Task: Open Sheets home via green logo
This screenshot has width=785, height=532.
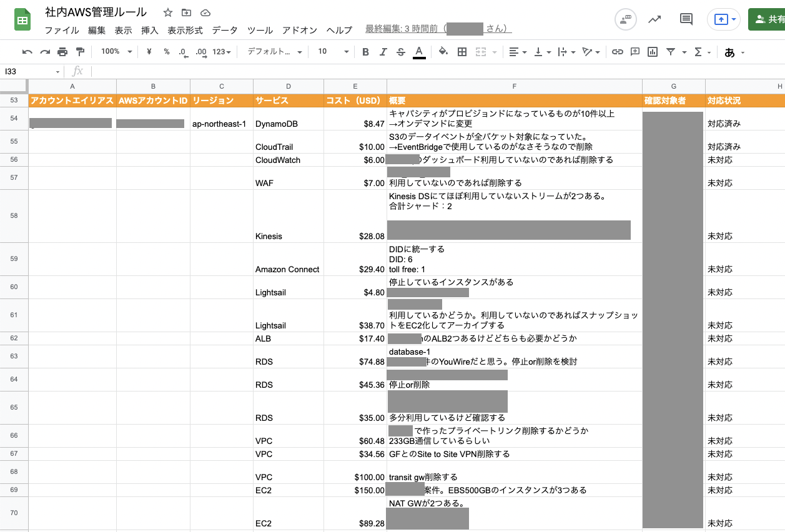Action: (x=23, y=20)
